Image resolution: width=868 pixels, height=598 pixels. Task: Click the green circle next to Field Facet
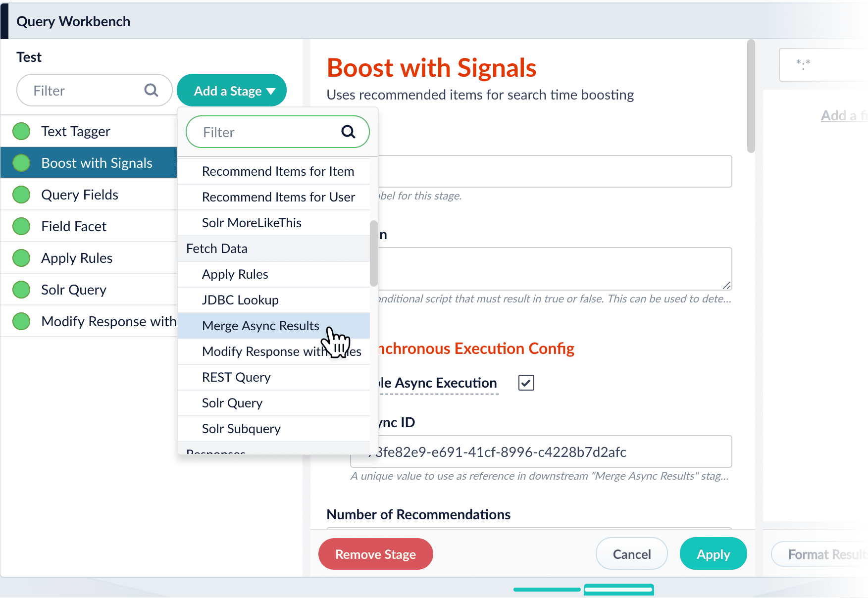21,226
